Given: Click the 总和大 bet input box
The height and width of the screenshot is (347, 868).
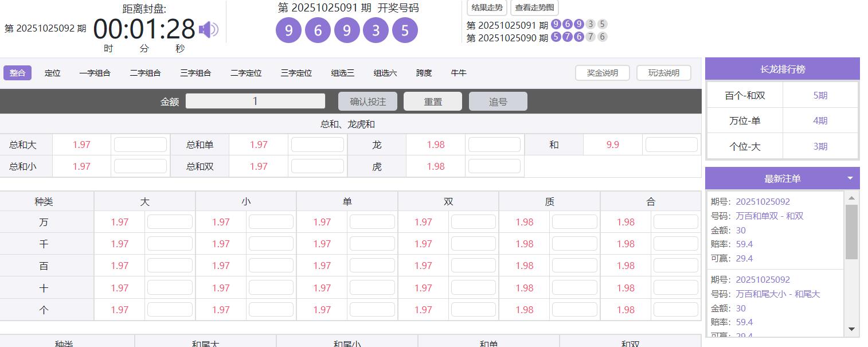Looking at the screenshot, I should [139, 145].
